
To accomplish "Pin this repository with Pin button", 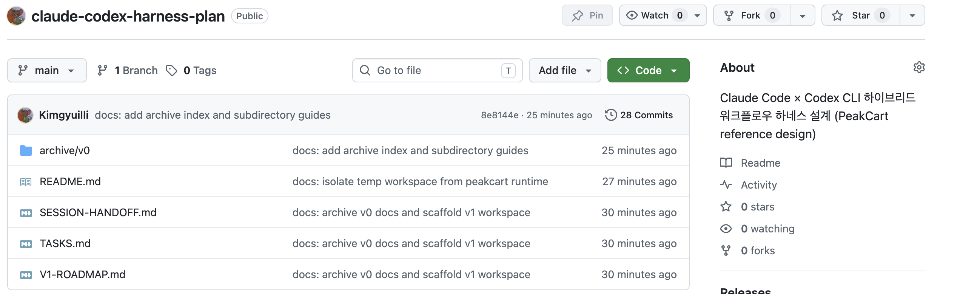I will pyautogui.click(x=587, y=15).
